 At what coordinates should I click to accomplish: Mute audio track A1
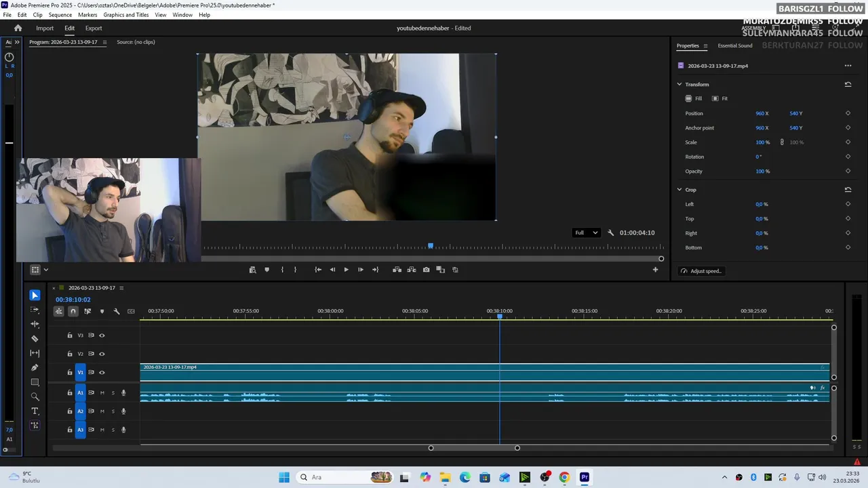coord(102,392)
